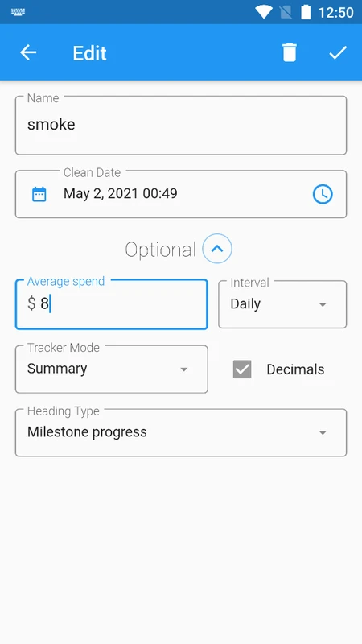Open the clock time picker icon

pyautogui.click(x=323, y=194)
